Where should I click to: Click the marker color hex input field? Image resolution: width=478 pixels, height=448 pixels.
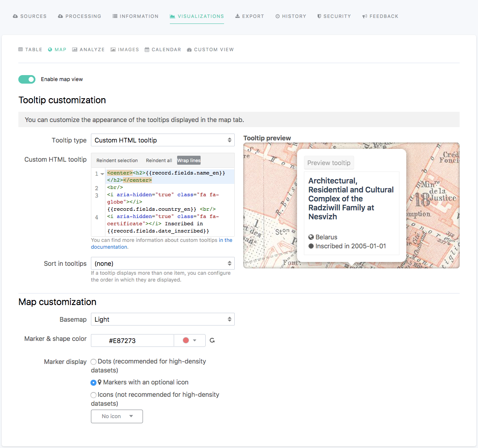(132, 340)
